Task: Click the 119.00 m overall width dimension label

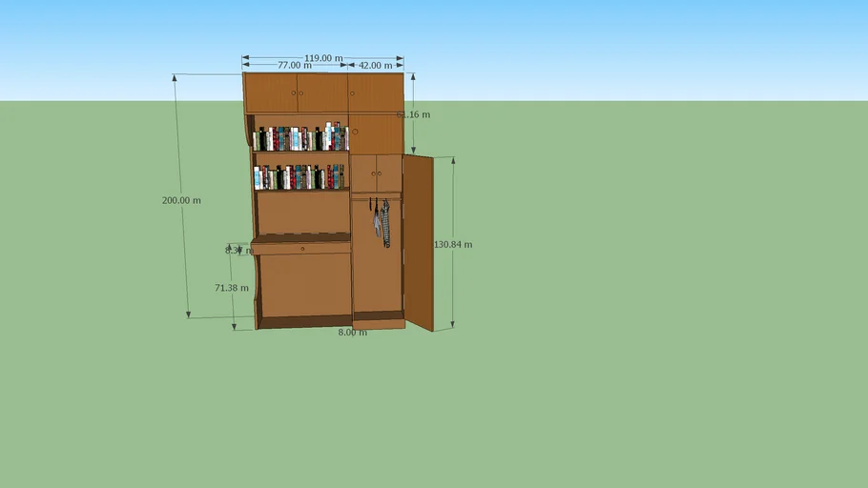Action: (323, 58)
